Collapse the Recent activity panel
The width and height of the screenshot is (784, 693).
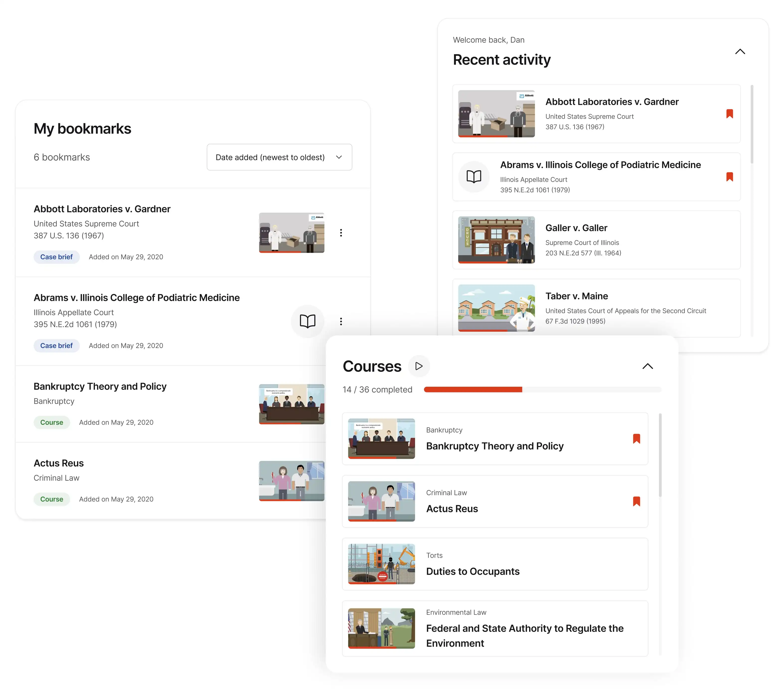click(740, 52)
